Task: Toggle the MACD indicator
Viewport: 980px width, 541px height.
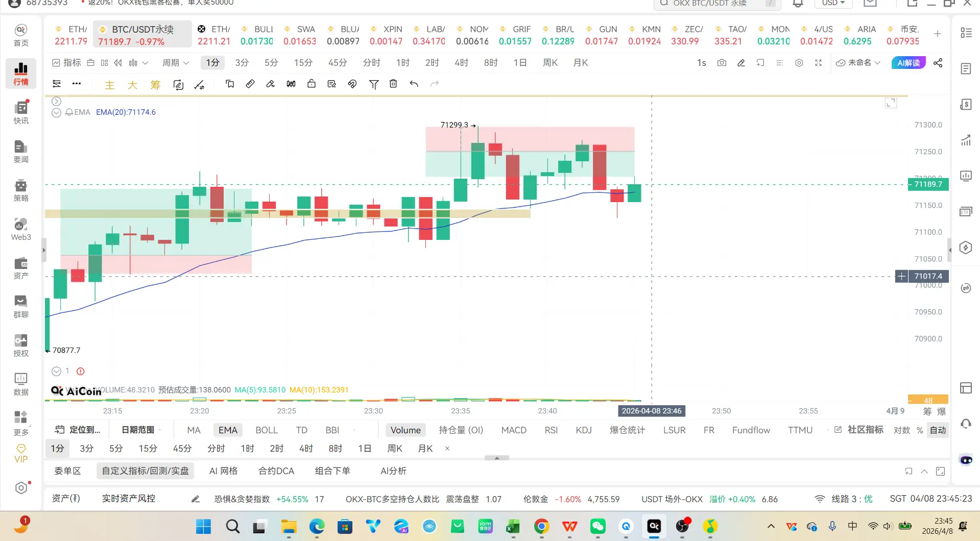Action: (x=514, y=430)
